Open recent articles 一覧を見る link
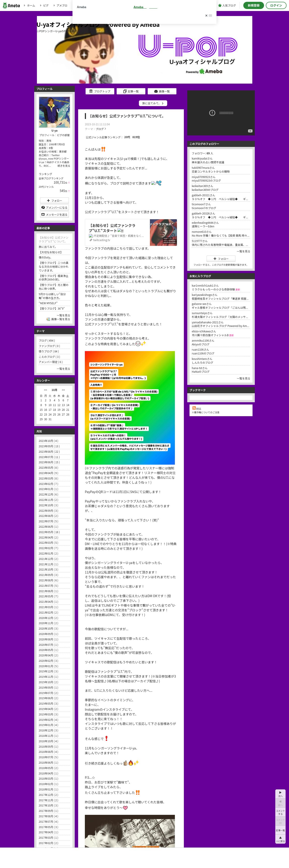This screenshot has height=868, width=289. point(64,315)
